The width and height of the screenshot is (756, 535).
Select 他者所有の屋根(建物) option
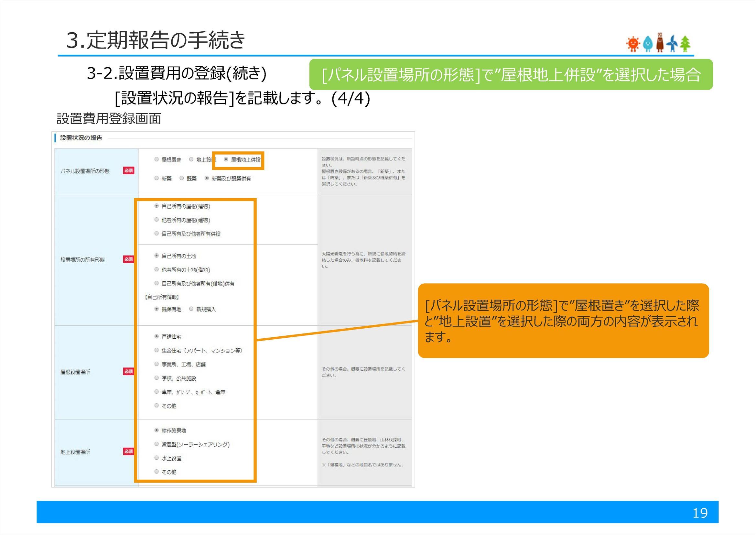157,220
